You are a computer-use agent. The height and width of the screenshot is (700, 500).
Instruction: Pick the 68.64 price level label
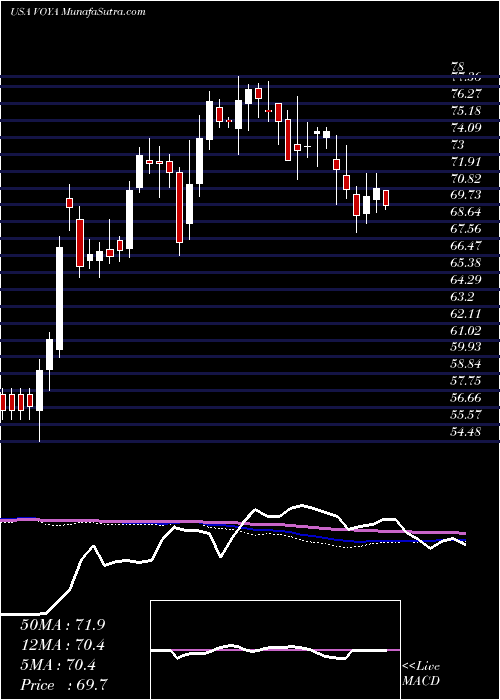click(466, 212)
